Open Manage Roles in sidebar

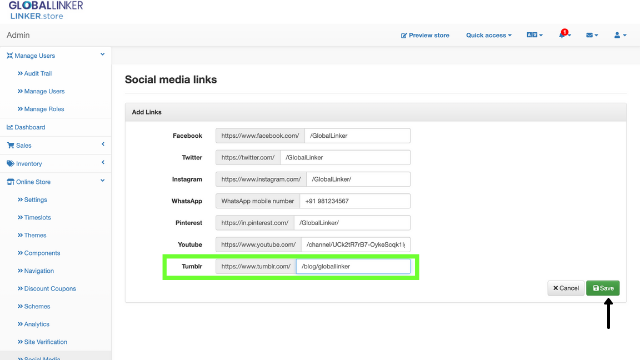[x=41, y=109]
